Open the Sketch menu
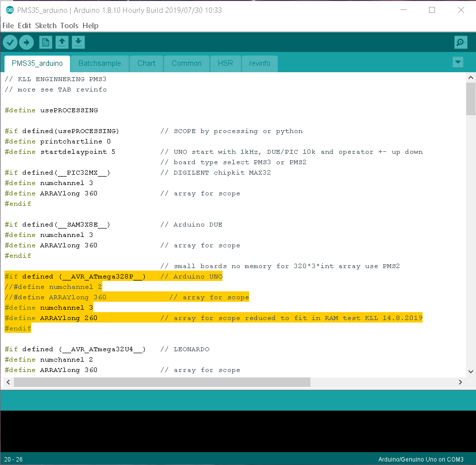 point(45,26)
